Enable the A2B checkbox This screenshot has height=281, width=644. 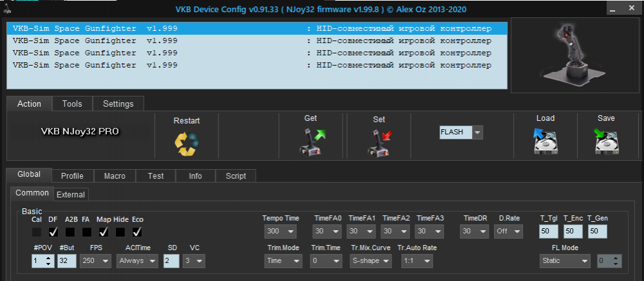pos(70,232)
